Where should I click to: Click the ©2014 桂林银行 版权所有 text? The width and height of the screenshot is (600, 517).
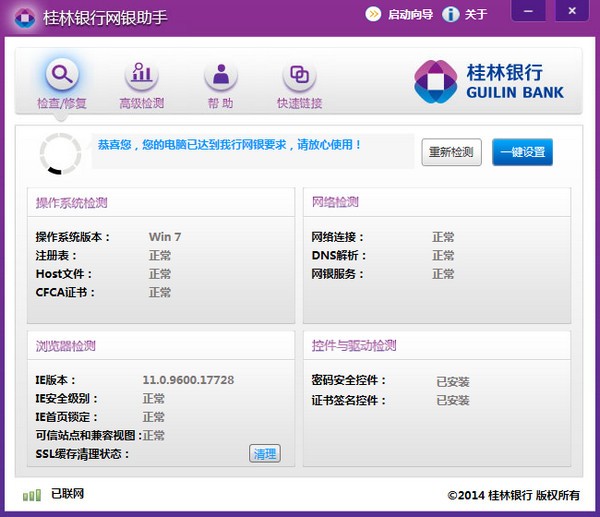[514, 495]
